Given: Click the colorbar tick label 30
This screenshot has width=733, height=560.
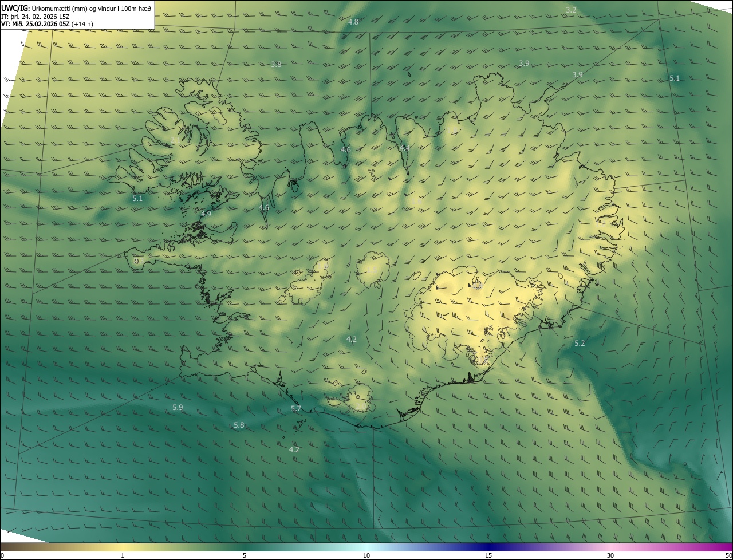Looking at the screenshot, I should [610, 555].
